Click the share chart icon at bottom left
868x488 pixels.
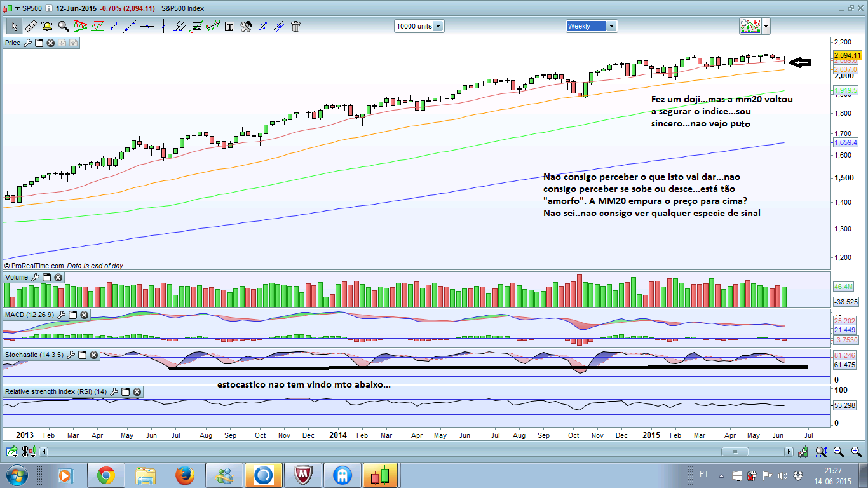click(x=11, y=451)
